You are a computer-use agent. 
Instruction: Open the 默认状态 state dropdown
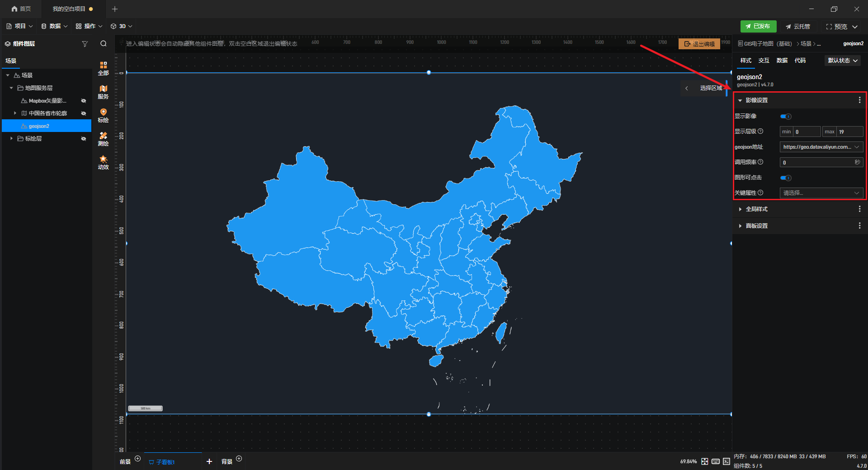point(843,61)
